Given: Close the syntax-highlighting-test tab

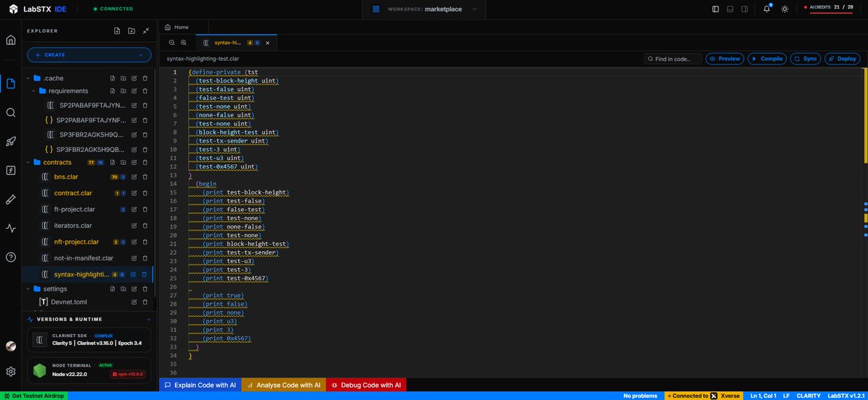Looking at the screenshot, I should (268, 43).
